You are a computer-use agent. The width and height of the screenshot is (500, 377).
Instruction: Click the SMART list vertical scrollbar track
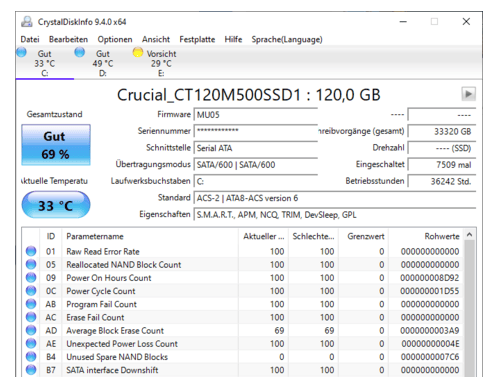(x=470, y=308)
